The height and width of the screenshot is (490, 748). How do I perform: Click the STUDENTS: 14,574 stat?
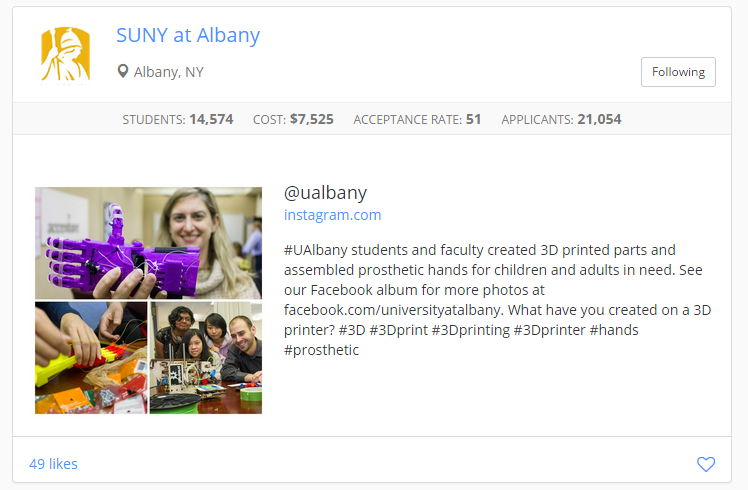pos(177,119)
